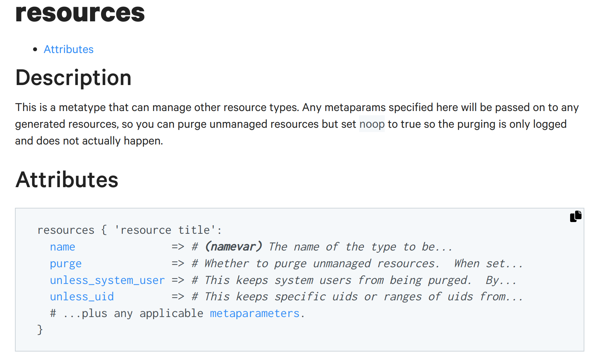Open the 'purge' attribute link
605x364 pixels.
point(66,264)
